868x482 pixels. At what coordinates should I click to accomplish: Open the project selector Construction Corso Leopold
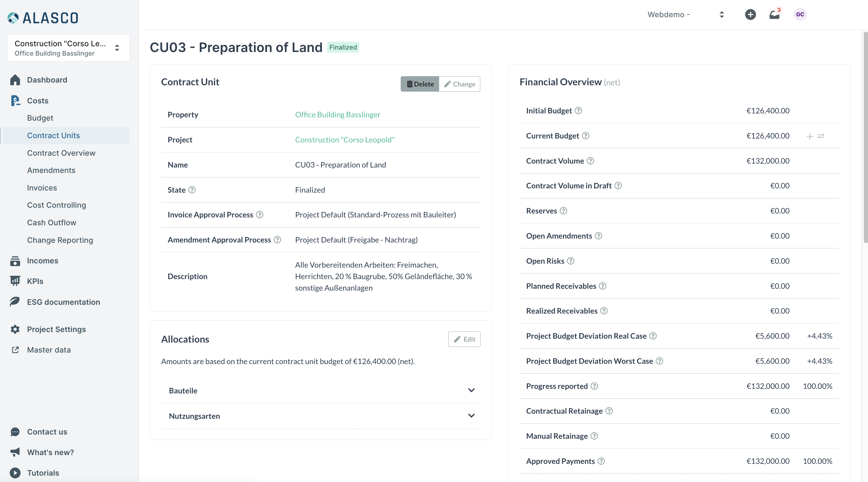pos(68,48)
